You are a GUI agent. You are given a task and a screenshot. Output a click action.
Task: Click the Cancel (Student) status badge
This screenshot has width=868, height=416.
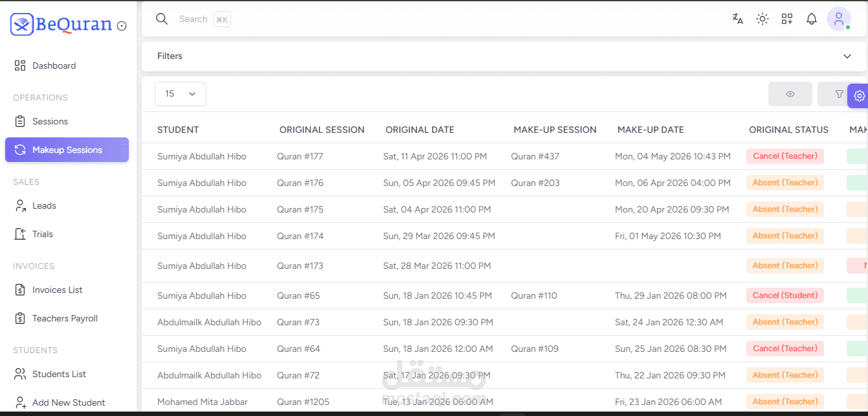[x=785, y=295]
